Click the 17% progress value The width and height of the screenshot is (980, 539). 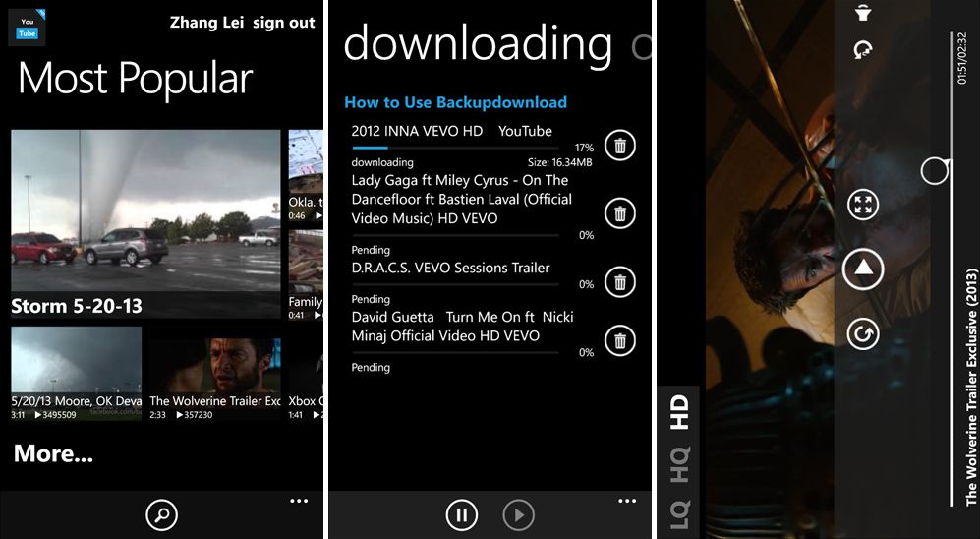click(x=585, y=148)
